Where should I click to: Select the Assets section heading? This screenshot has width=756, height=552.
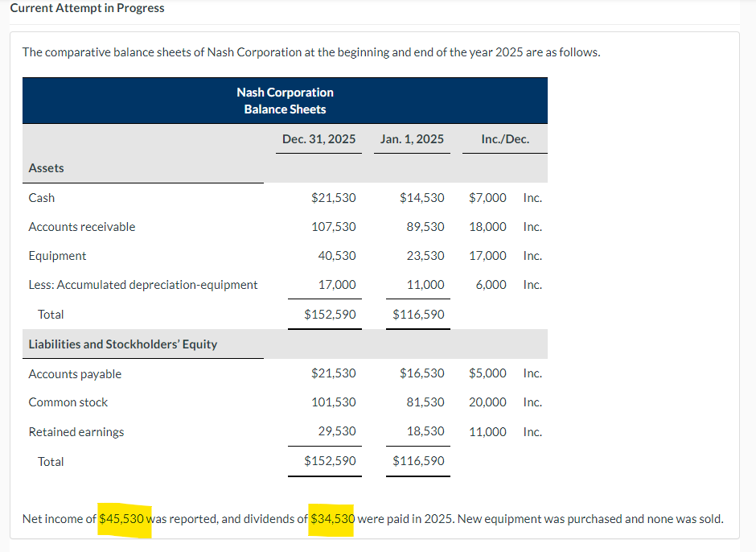click(47, 168)
